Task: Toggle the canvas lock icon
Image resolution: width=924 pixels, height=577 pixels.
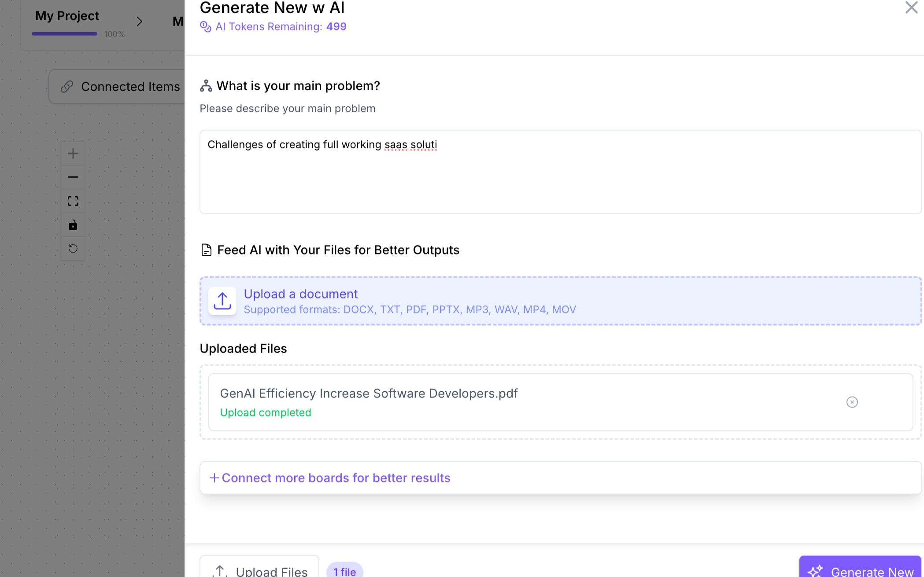Action: tap(73, 225)
